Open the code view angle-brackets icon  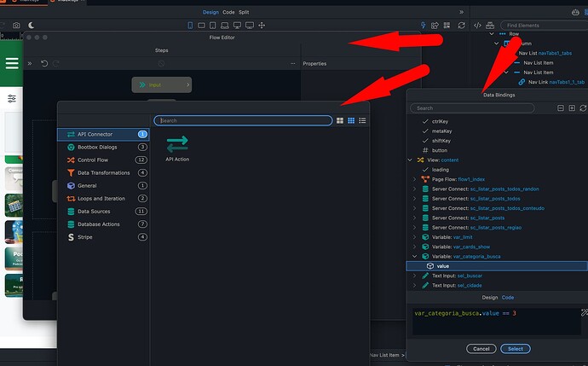pos(477,25)
